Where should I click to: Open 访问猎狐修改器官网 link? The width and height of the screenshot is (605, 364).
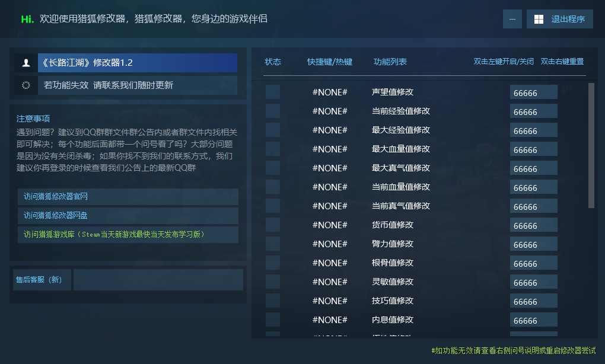pos(128,197)
